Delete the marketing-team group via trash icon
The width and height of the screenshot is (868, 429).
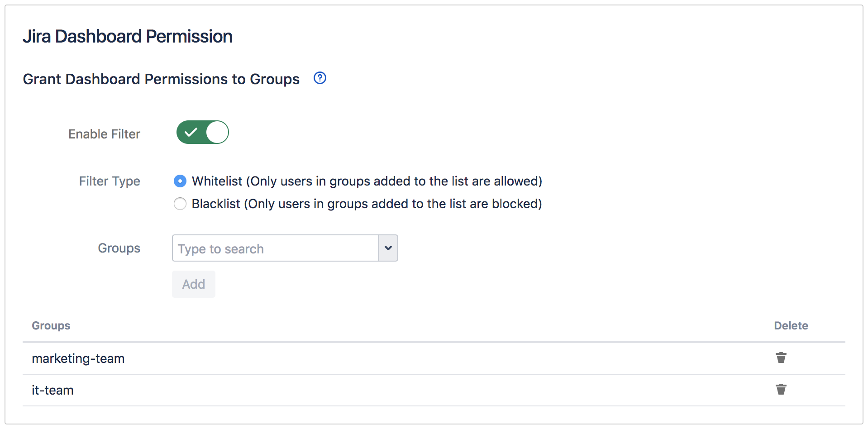coord(781,357)
